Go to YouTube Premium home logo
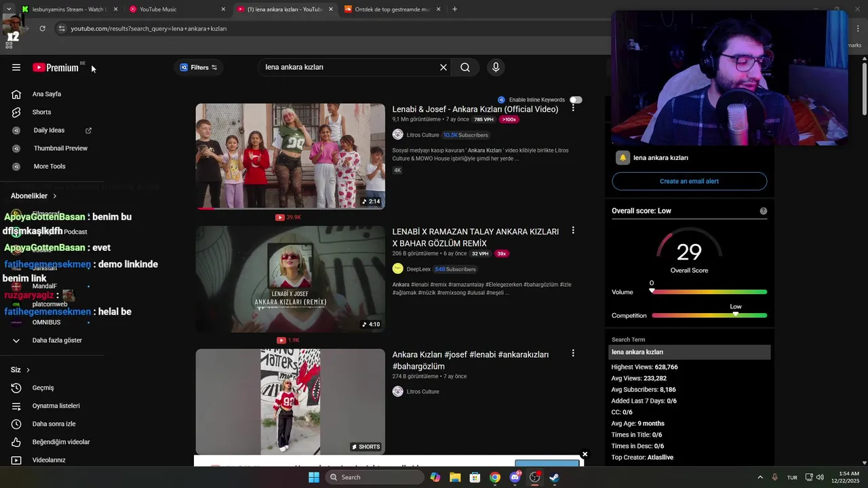Viewport: 868px width, 488px height. (56, 67)
